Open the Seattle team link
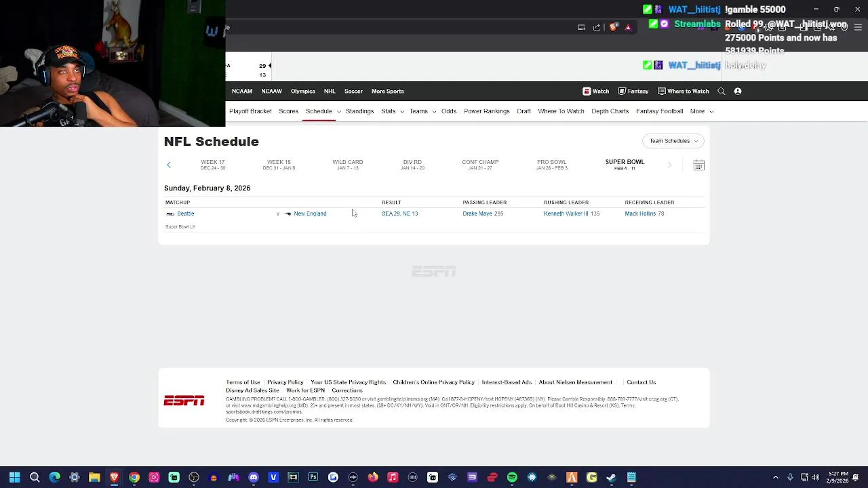This screenshot has height=488, width=868. pyautogui.click(x=185, y=213)
